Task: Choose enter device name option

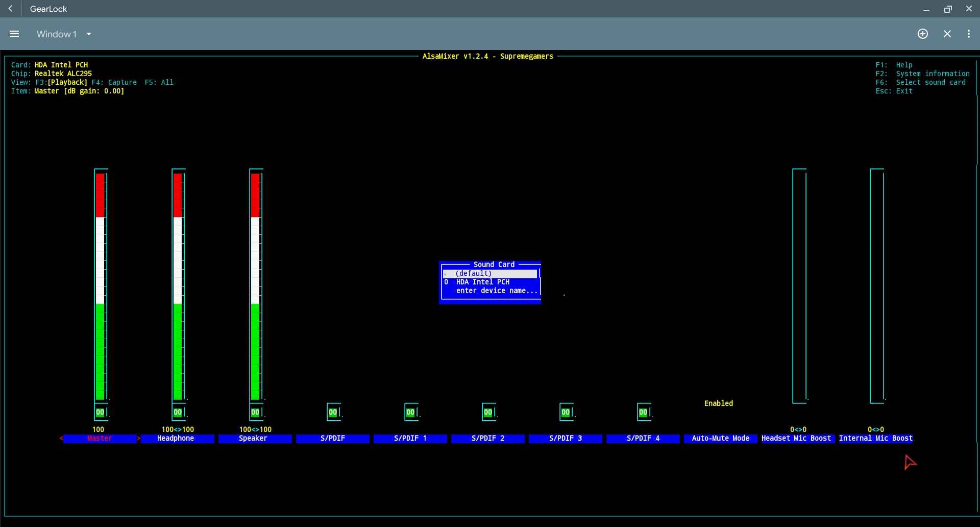Action: pyautogui.click(x=496, y=291)
